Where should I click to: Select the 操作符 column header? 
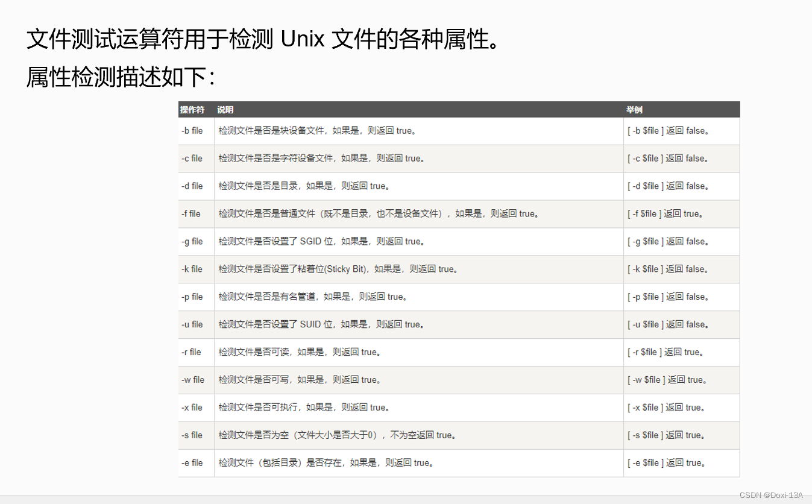pyautogui.click(x=190, y=109)
